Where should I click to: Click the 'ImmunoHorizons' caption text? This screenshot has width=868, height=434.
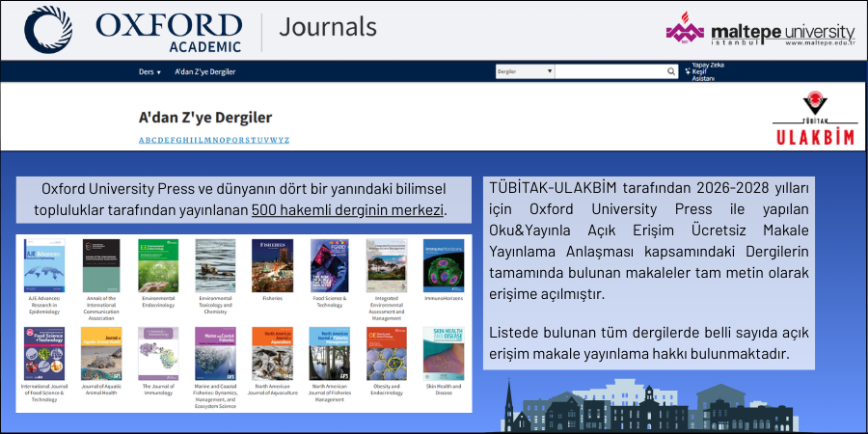pos(444,298)
